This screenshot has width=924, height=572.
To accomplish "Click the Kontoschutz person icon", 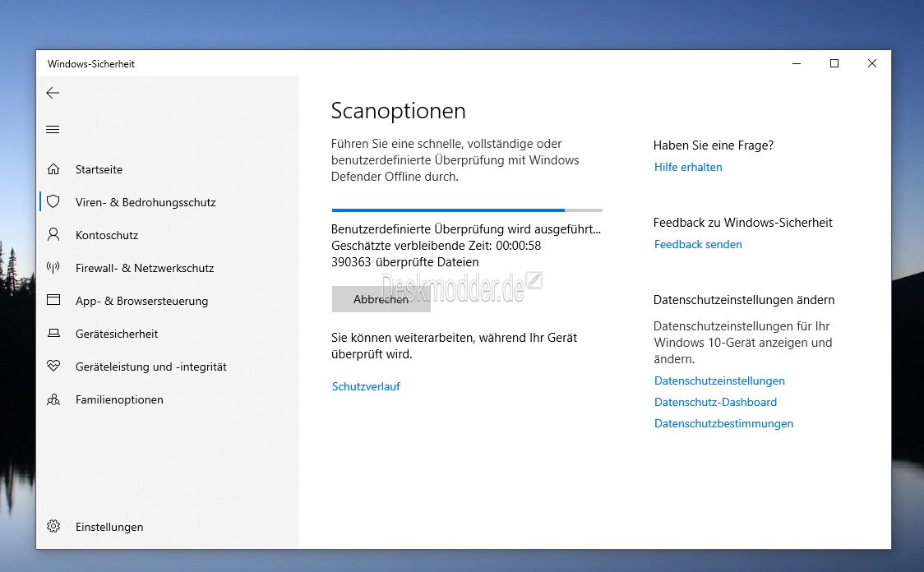I will pos(53,235).
